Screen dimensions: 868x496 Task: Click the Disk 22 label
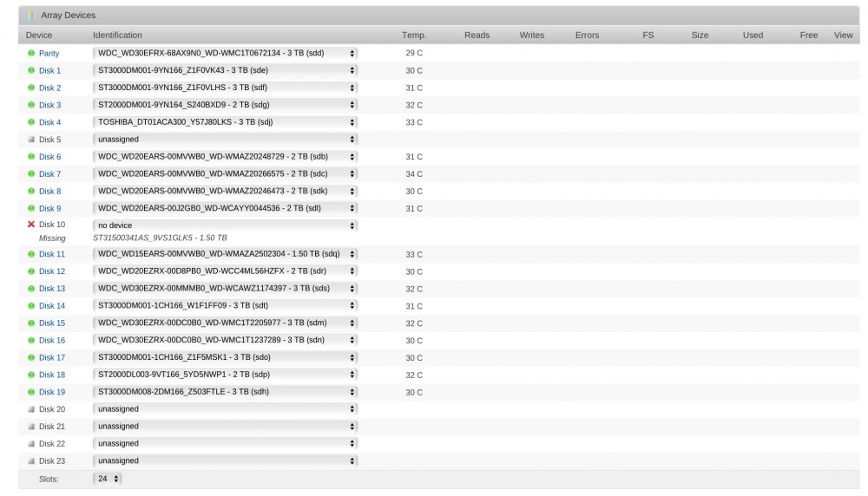(52, 443)
